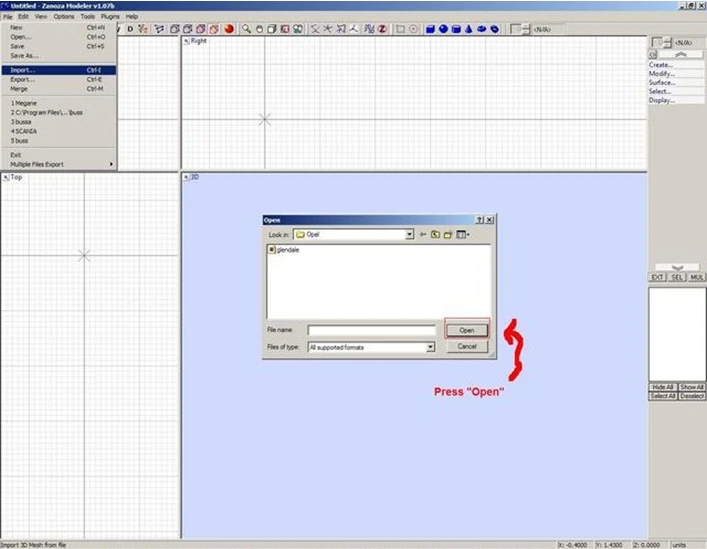Click the 3D axes toolbar icon

tap(354, 29)
